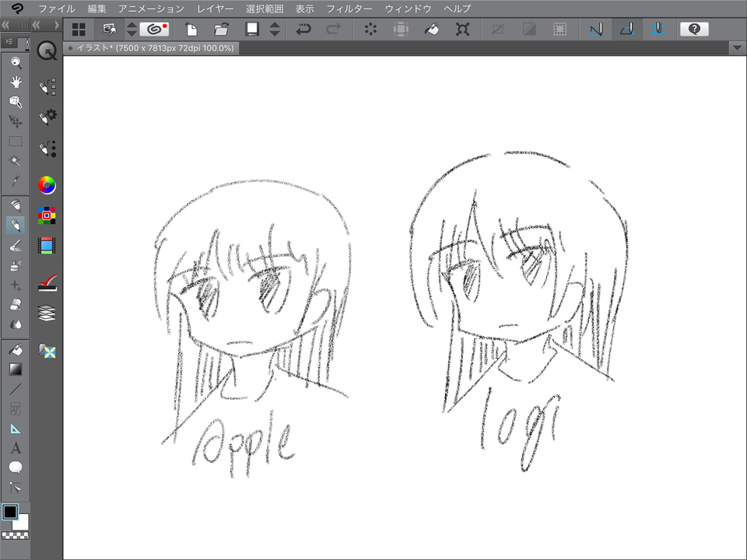Select the Brush tool
This screenshot has height=560, width=747.
click(x=16, y=245)
